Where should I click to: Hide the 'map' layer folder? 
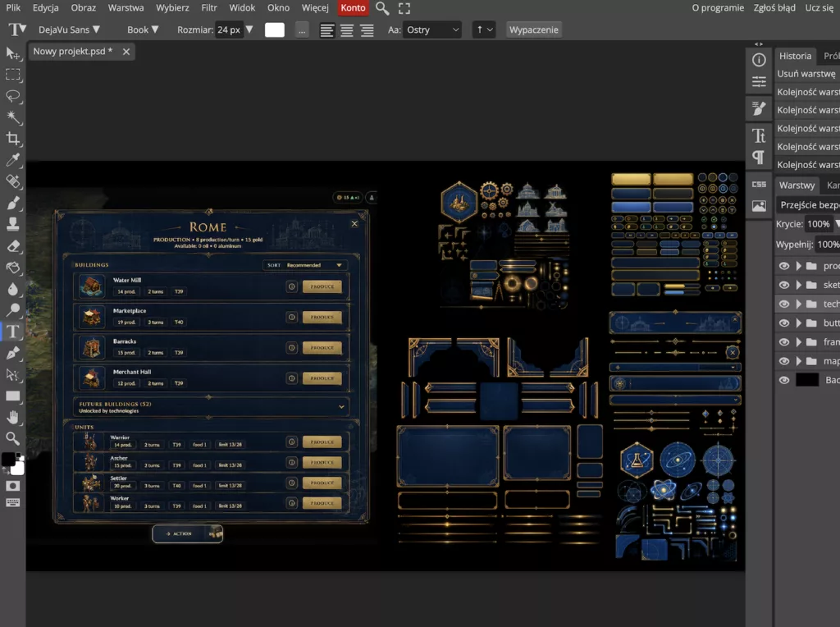click(783, 361)
